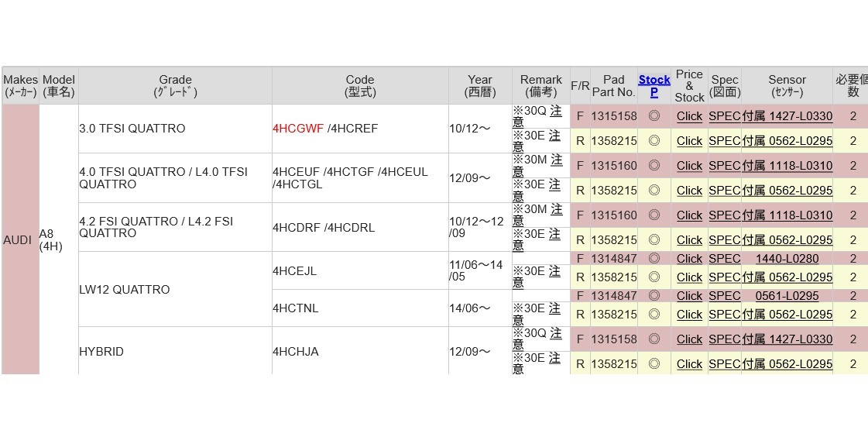Viewport: 868px width, 437px height.
Task: Click stock circle icon for 3.0 TFSI front pad
Action: tap(654, 116)
